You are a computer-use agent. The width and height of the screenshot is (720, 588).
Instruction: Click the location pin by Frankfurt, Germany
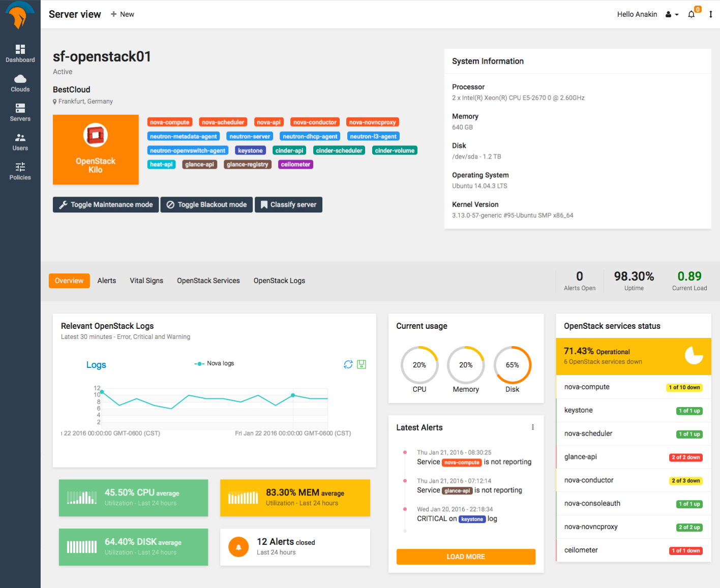[x=55, y=102]
